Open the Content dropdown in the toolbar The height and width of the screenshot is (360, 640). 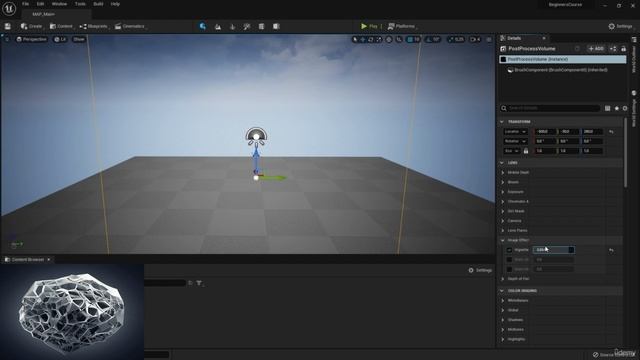pos(61,26)
